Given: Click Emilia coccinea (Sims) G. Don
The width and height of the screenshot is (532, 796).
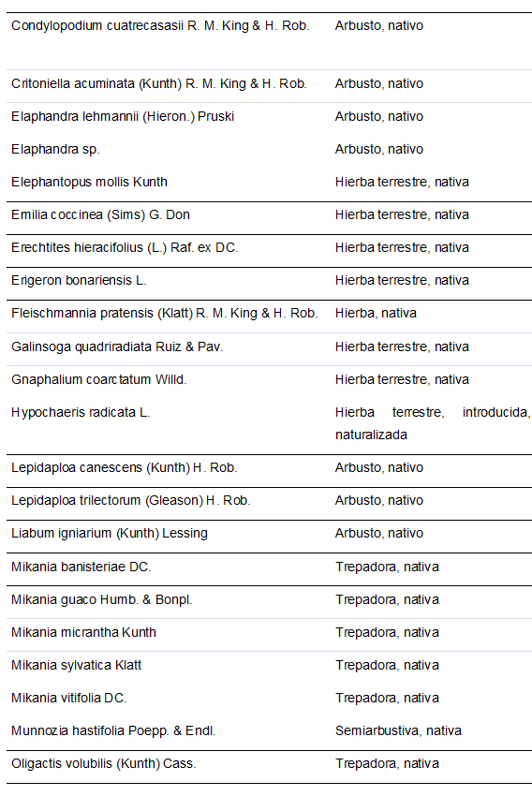Looking at the screenshot, I should pos(100,214).
